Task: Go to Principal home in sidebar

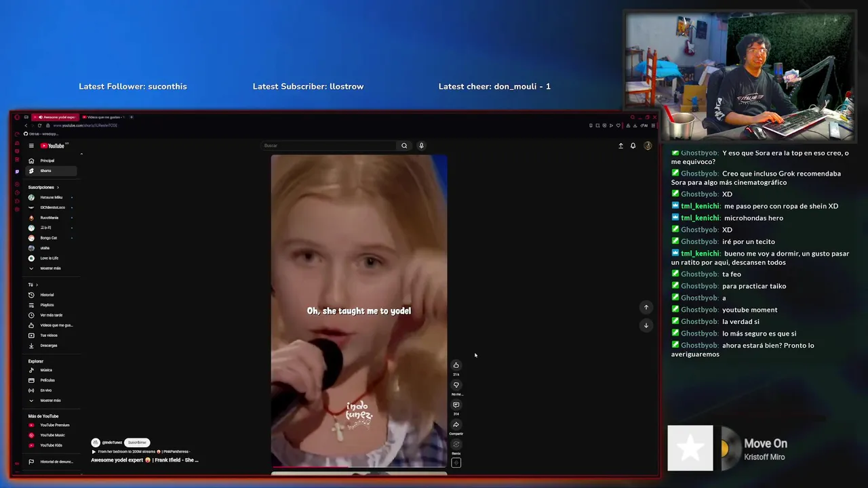Action: pyautogui.click(x=51, y=161)
